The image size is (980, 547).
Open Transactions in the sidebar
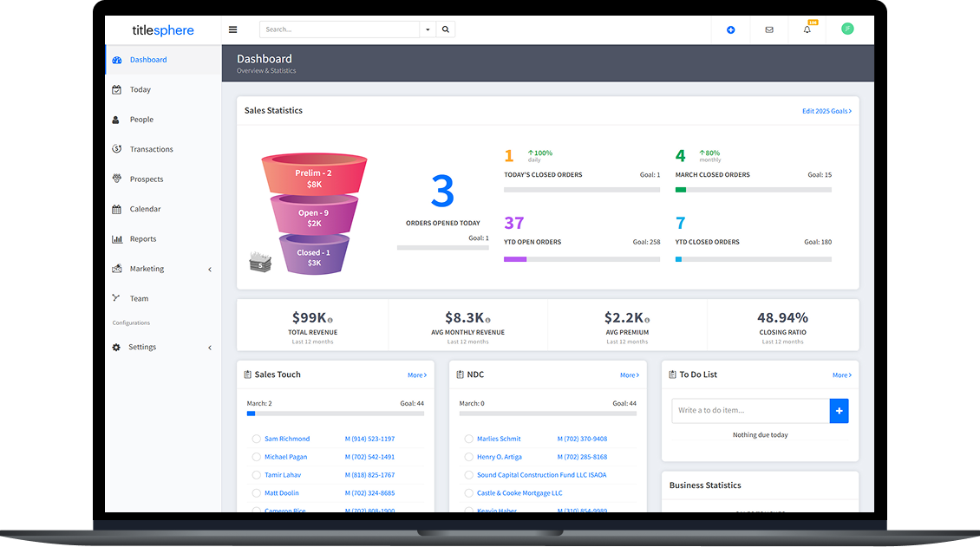[x=163, y=149]
